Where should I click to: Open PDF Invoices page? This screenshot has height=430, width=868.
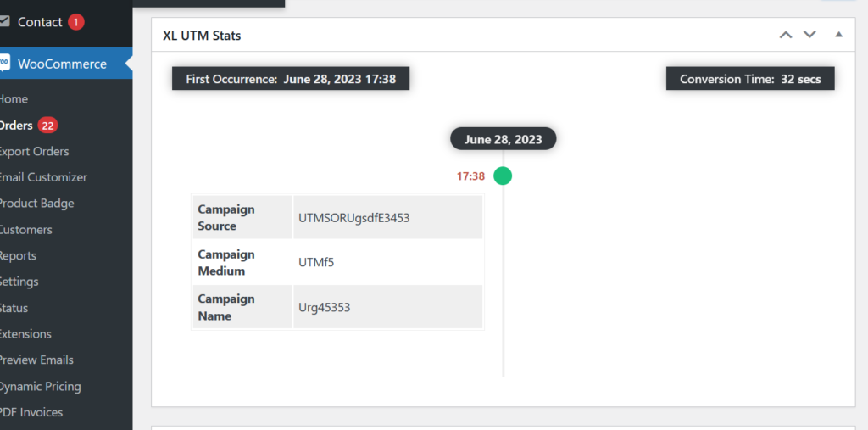pyautogui.click(x=31, y=412)
